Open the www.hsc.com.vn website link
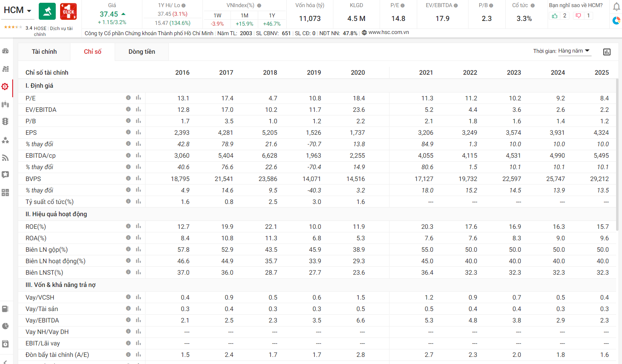 click(x=388, y=32)
